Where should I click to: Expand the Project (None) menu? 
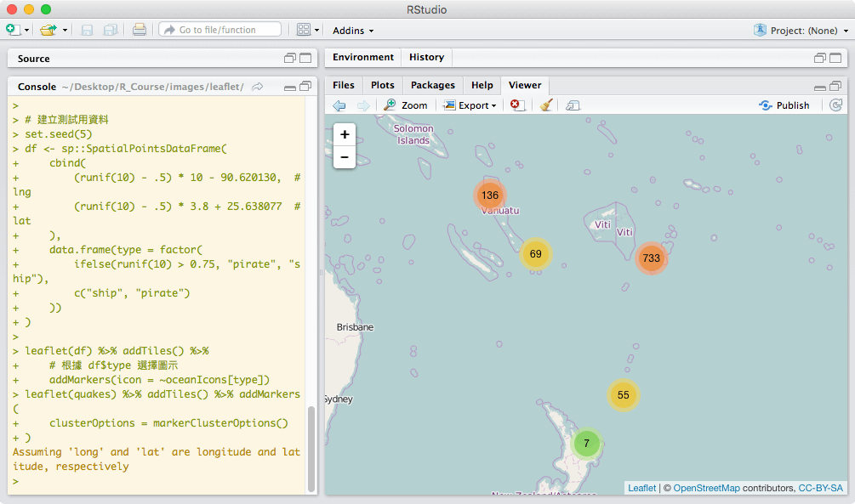801,31
